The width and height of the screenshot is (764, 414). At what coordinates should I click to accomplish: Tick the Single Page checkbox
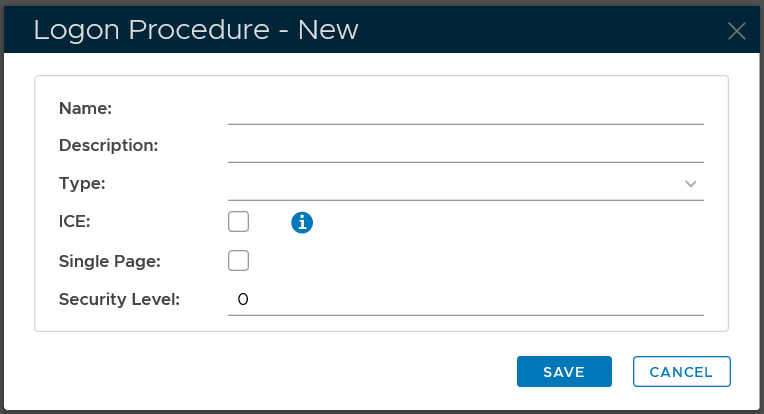tap(238, 261)
